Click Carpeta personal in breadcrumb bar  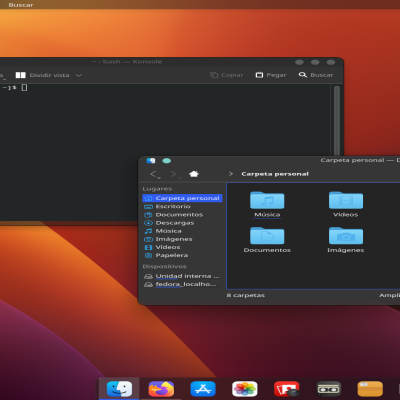click(275, 174)
